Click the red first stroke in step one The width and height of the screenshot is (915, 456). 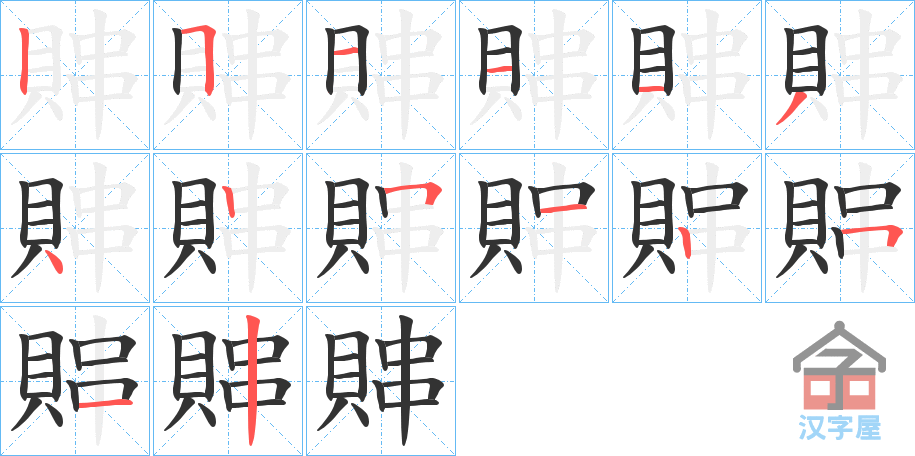click(23, 61)
